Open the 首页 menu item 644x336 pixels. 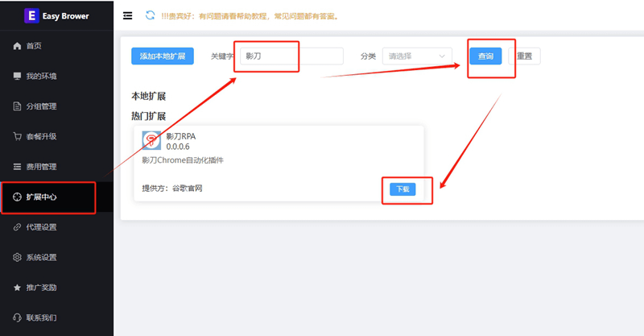click(x=56, y=46)
